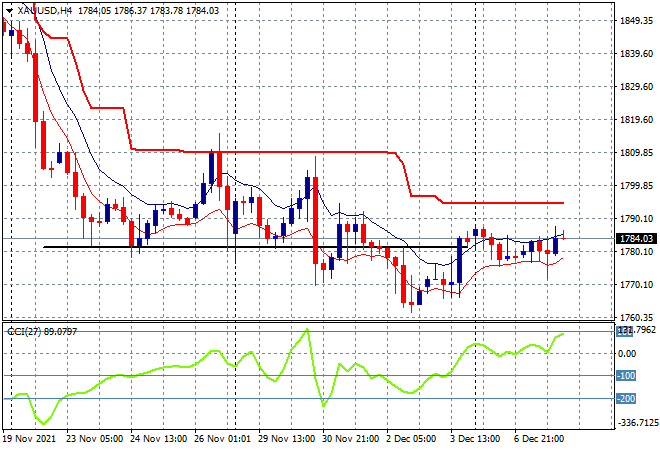
Task: Click the price axis value 1809.85
Action: 636,152
